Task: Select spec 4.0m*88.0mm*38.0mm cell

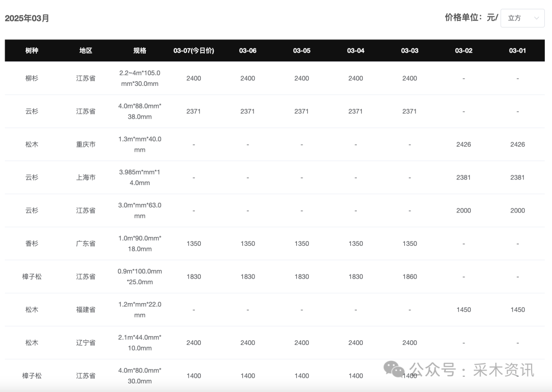Action: pyautogui.click(x=140, y=111)
